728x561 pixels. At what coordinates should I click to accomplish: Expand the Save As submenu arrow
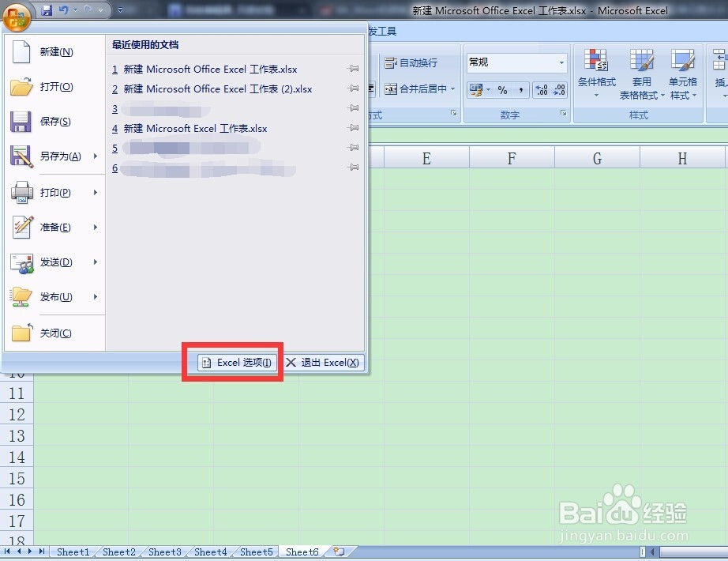pos(96,156)
